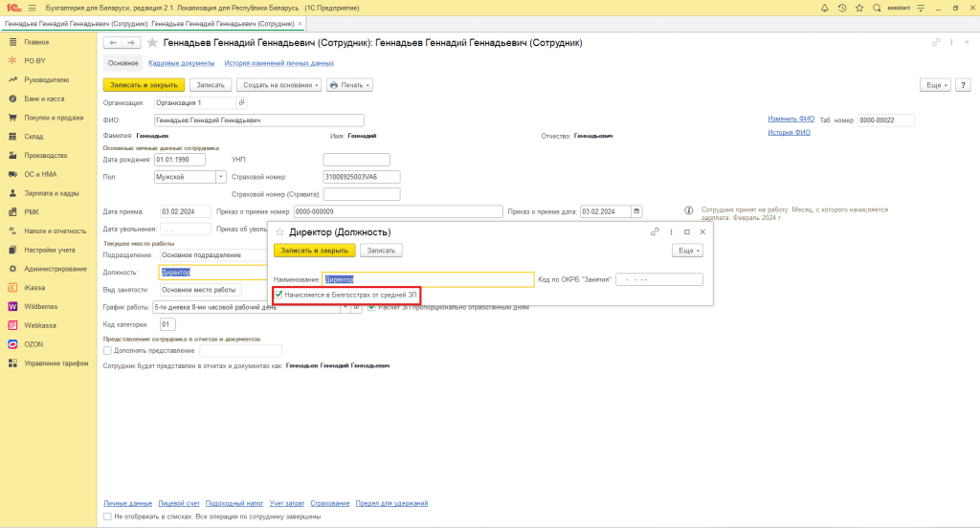
Task: Open Учет затрат link
Action: pyautogui.click(x=287, y=503)
